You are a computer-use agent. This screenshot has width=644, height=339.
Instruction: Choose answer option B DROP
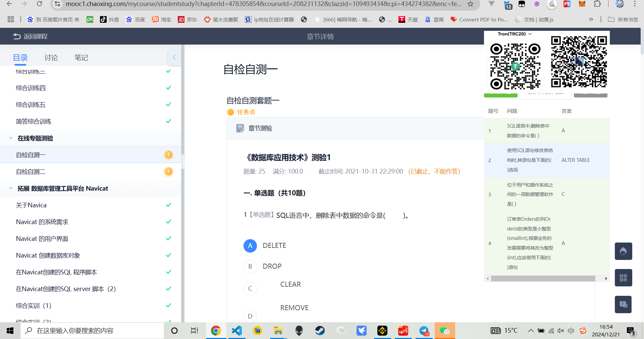250,266
